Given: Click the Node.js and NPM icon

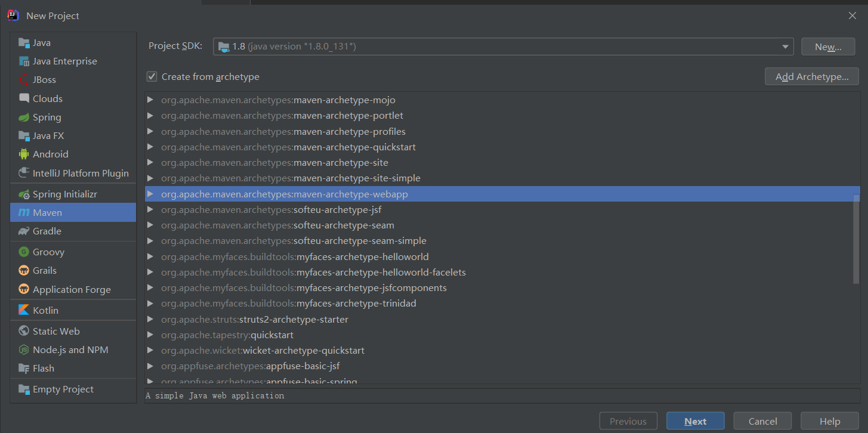Looking at the screenshot, I should [24, 350].
